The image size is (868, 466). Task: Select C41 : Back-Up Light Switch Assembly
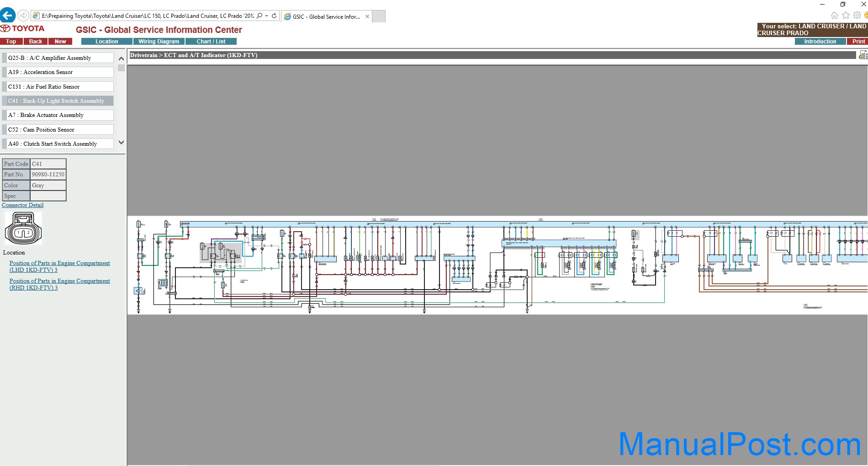[58, 101]
